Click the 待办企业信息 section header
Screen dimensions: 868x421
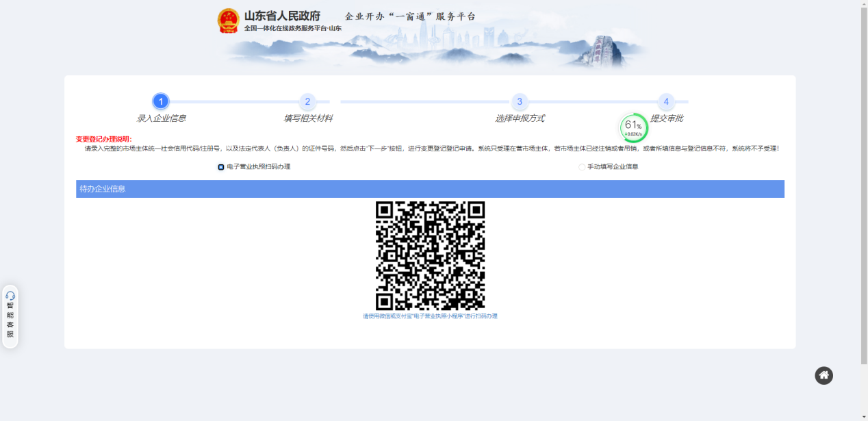pos(430,189)
